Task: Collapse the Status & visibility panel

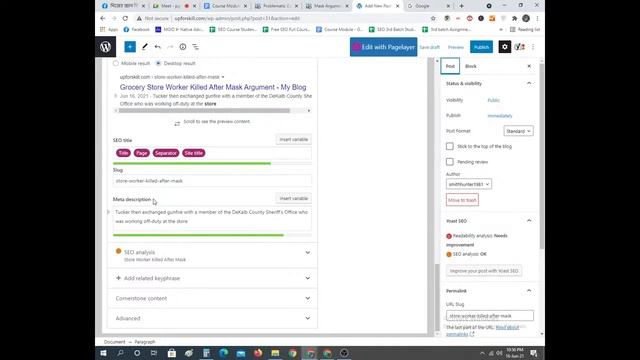Action: 529,83
